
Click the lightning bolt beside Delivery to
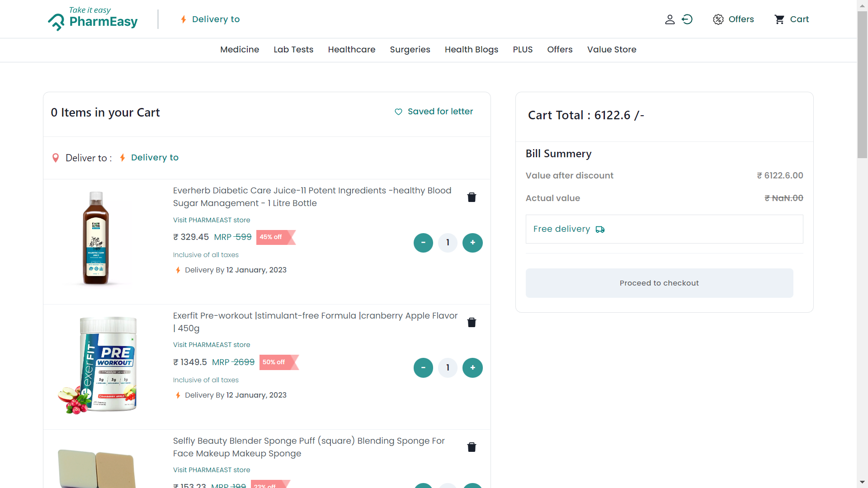click(183, 19)
